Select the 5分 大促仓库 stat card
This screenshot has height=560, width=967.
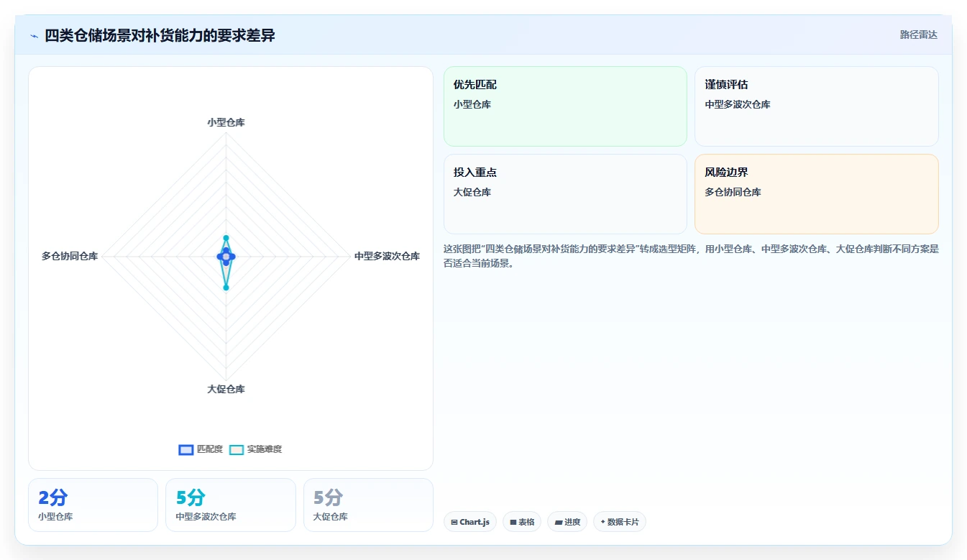point(368,505)
